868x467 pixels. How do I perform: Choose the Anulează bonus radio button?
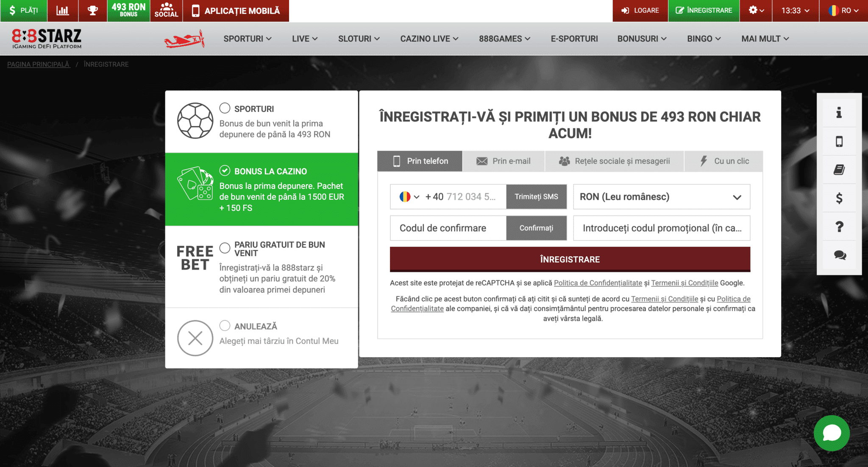click(225, 326)
